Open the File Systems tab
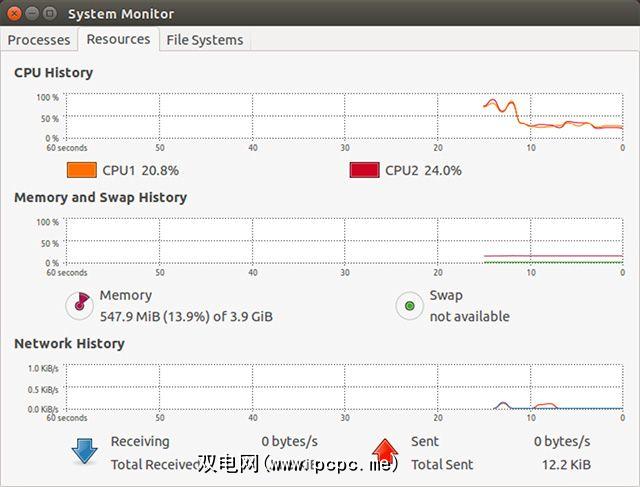The width and height of the screenshot is (640, 487). [204, 40]
